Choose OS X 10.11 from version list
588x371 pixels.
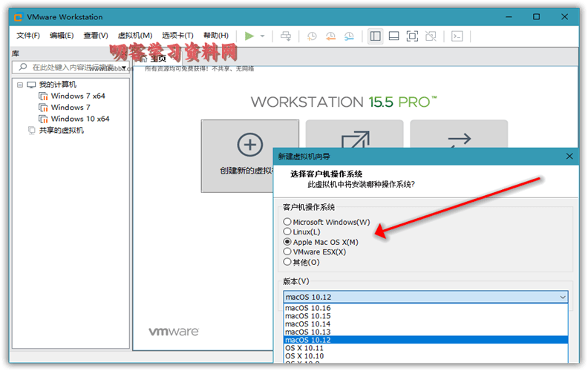[x=425, y=348]
